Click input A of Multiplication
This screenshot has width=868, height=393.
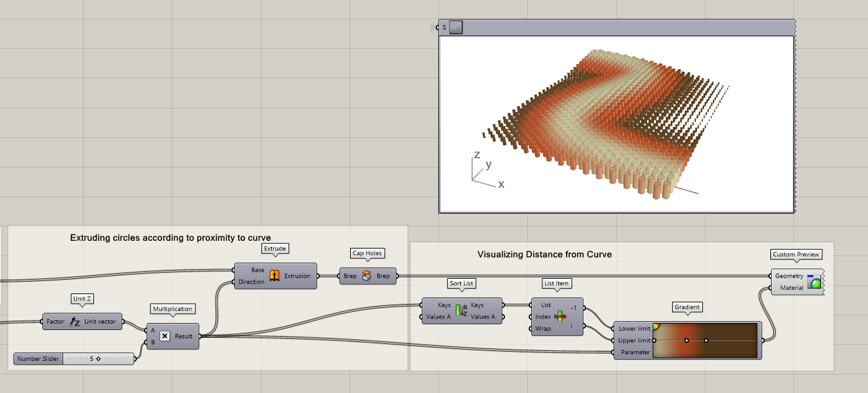pyautogui.click(x=153, y=330)
